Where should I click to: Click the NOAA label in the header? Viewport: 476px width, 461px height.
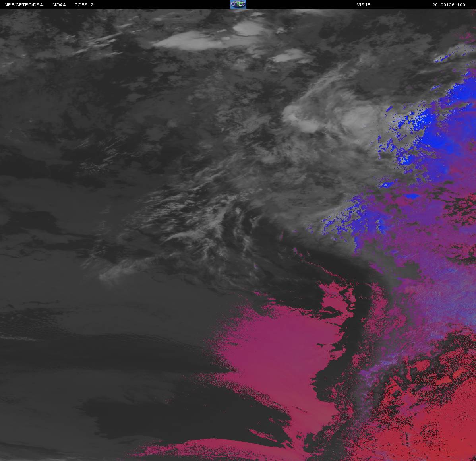(x=59, y=5)
